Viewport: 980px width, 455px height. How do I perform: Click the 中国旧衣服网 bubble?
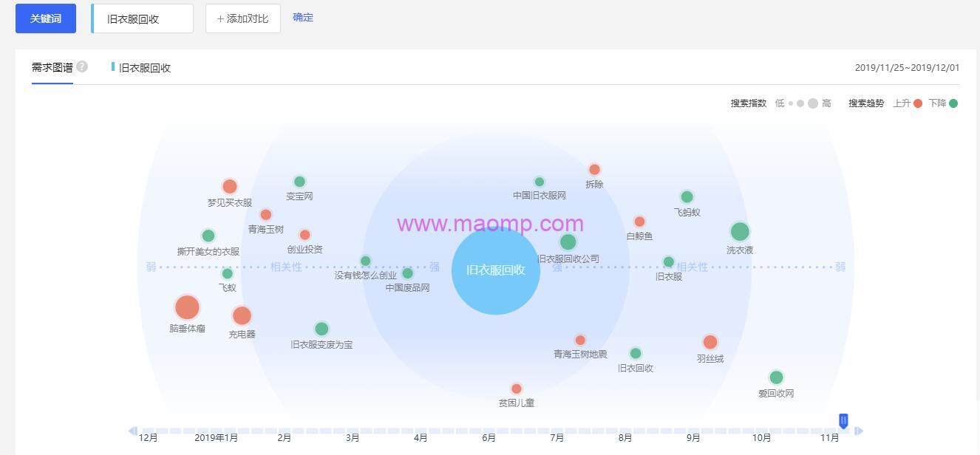coord(540,182)
